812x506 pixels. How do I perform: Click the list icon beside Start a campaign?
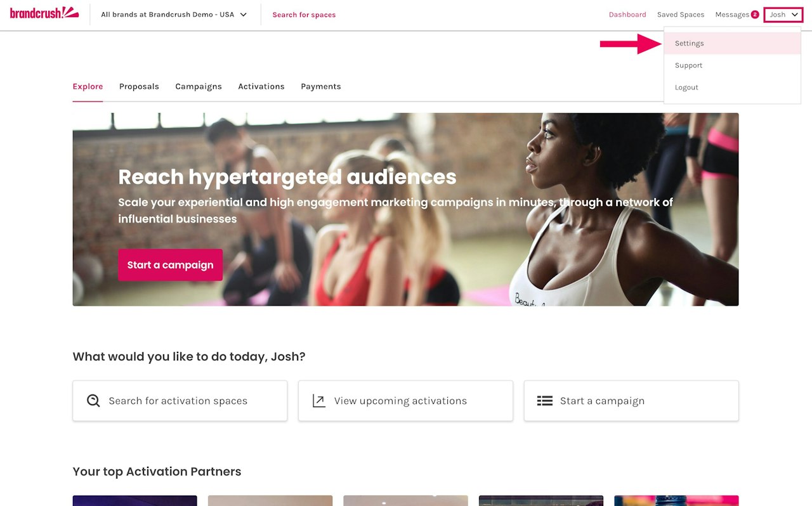tap(545, 401)
